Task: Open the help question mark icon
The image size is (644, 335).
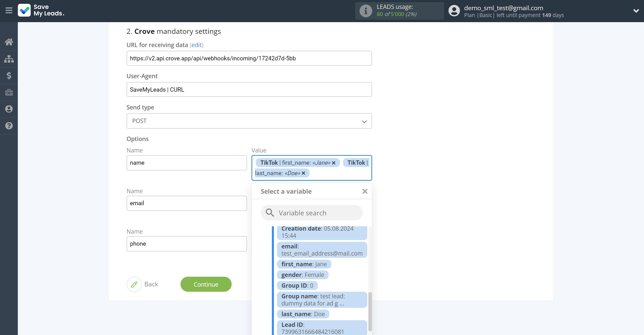Action: (x=9, y=126)
